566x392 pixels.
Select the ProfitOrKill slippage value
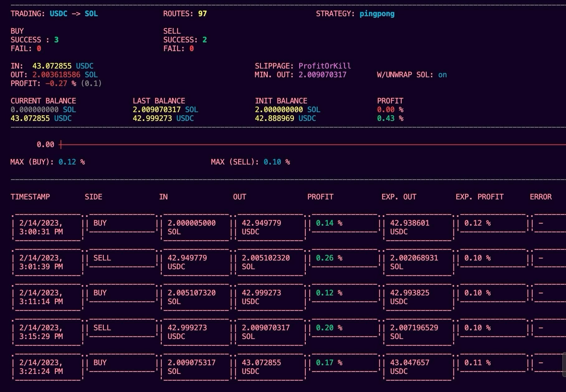324,66
